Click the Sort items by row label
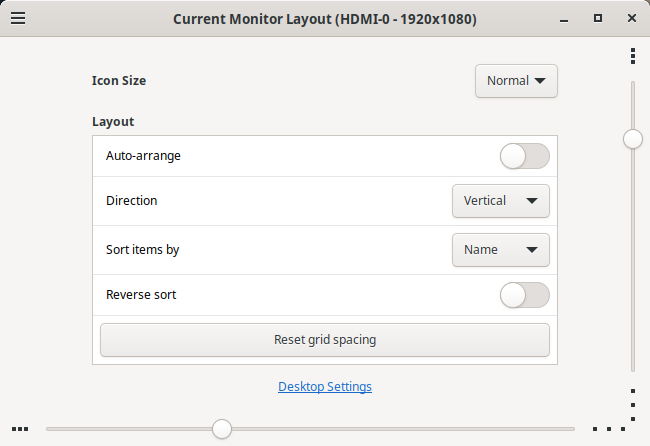The image size is (650, 446). (x=142, y=250)
